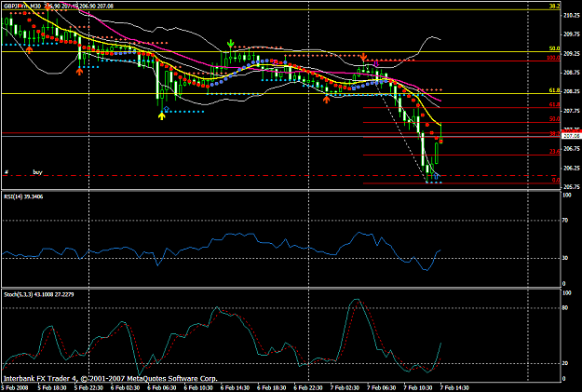Click the Stoch(5,3,3) 43.1008 27.2279 label

(x=38, y=294)
